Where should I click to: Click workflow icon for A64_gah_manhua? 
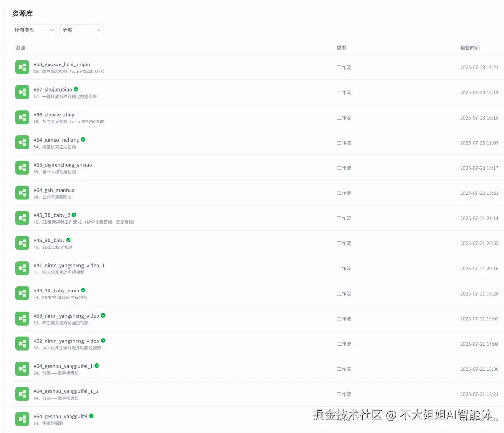point(22,193)
